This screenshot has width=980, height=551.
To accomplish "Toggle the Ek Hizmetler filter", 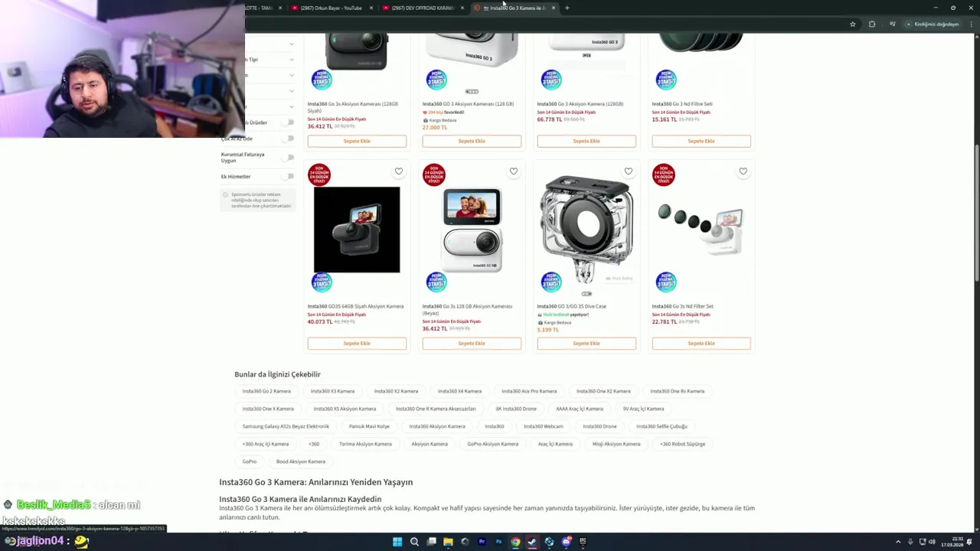I will click(x=289, y=176).
